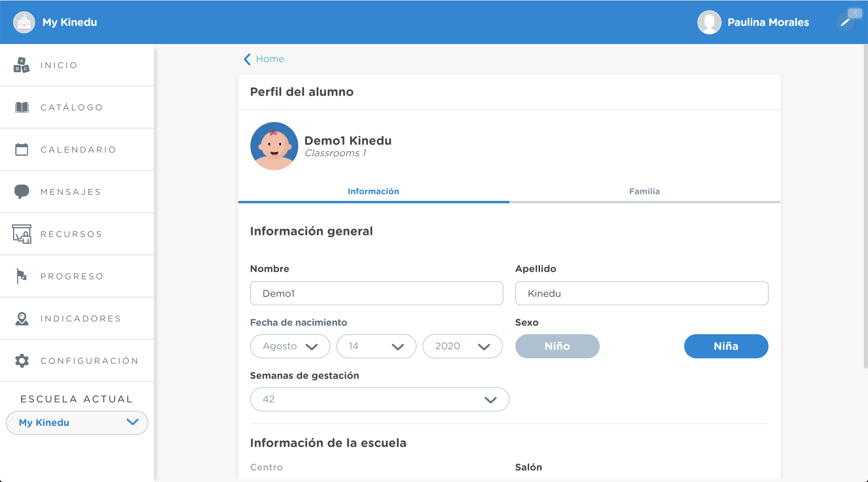Open the Recursos section
868x482 pixels.
(x=77, y=234)
